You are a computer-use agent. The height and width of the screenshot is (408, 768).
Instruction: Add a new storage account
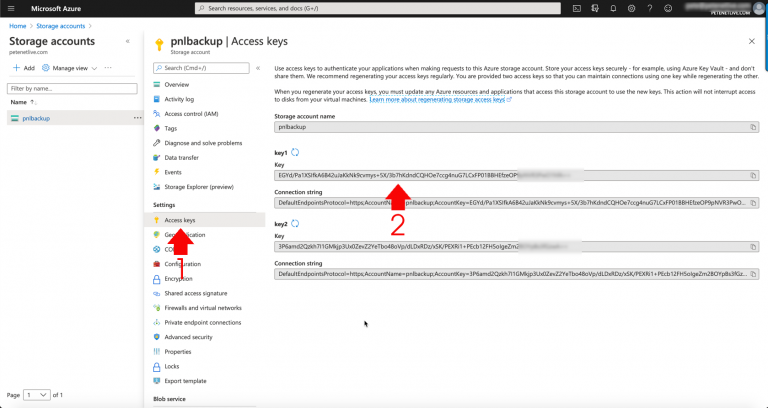click(24, 68)
